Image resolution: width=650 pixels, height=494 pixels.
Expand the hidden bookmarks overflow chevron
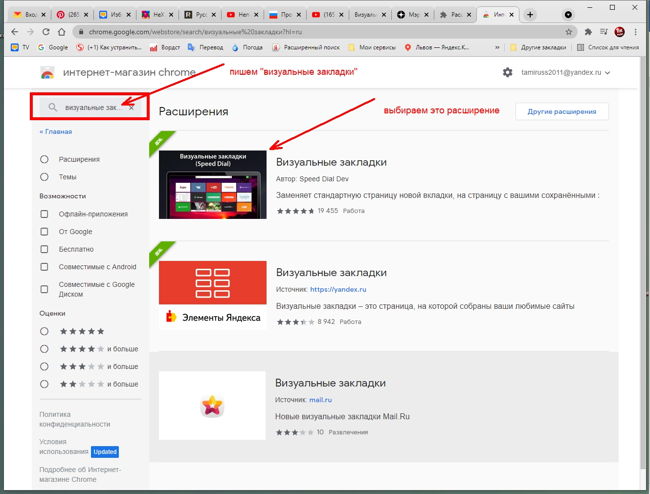497,47
